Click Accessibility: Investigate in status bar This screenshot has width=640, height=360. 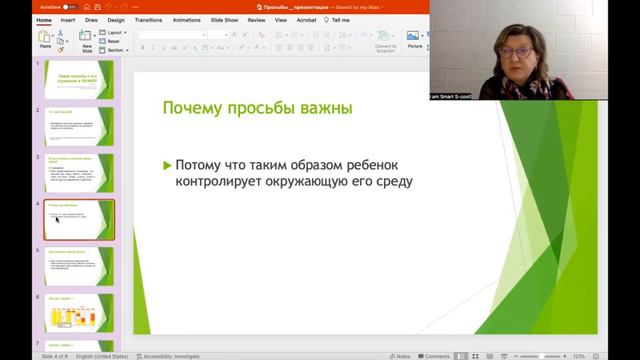[168, 356]
